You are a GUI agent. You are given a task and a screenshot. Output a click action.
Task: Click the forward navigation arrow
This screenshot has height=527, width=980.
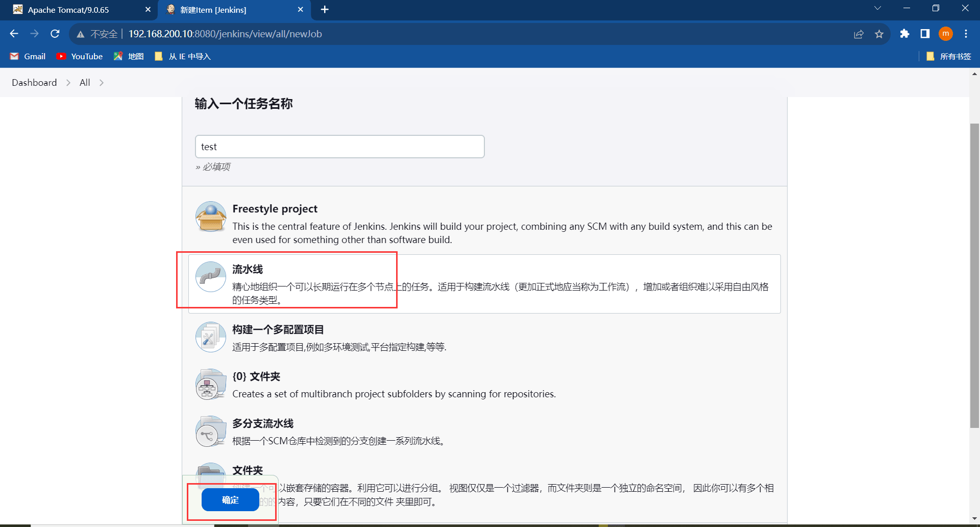coord(34,34)
